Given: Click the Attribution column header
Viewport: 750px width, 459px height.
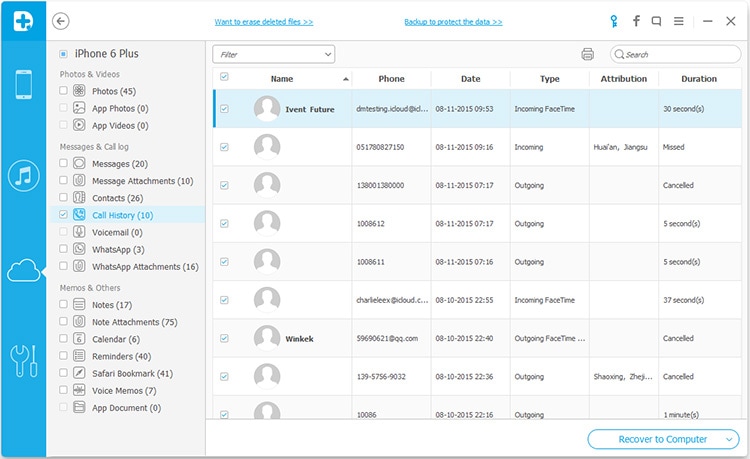Looking at the screenshot, I should coord(624,79).
